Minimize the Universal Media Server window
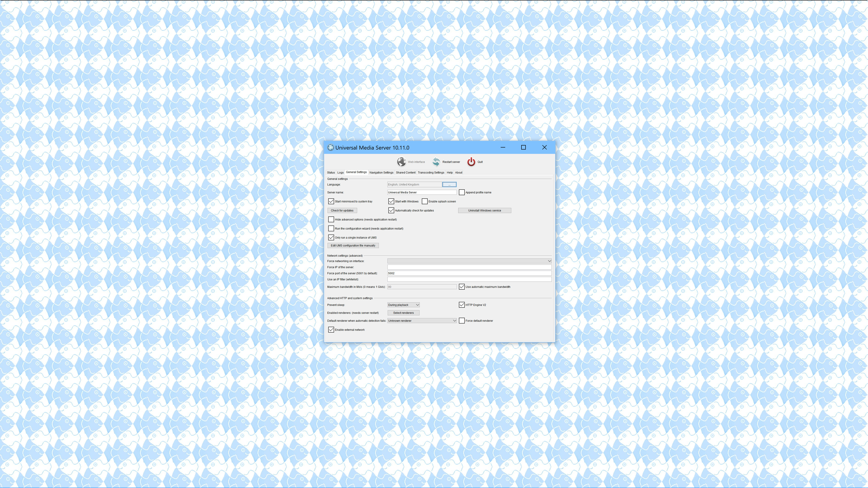Screen dimensions: 868x488 503,148
